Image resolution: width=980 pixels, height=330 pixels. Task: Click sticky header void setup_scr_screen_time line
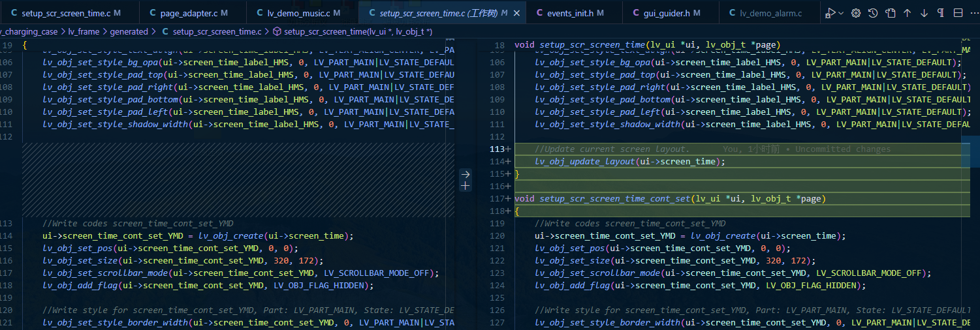[x=647, y=45]
